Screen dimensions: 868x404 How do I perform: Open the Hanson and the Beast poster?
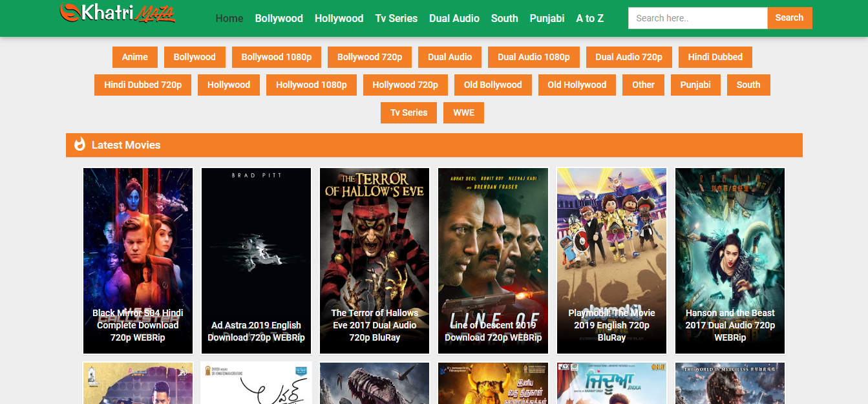point(730,260)
